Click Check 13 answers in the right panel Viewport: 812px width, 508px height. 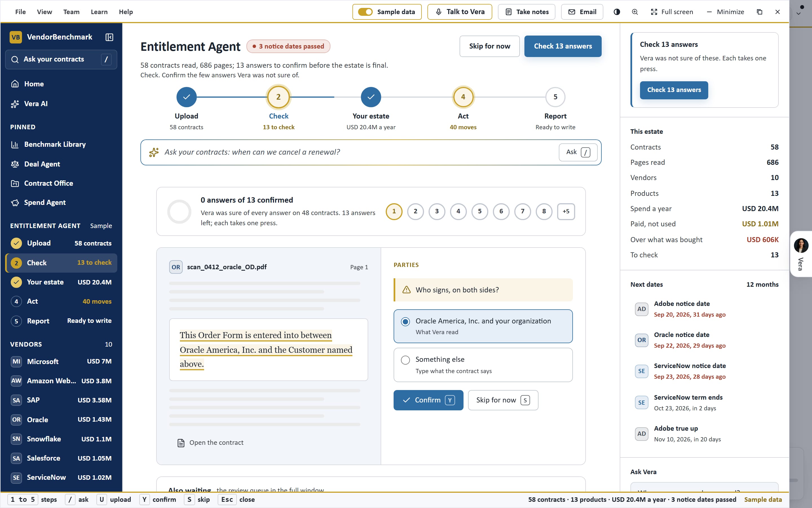674,90
